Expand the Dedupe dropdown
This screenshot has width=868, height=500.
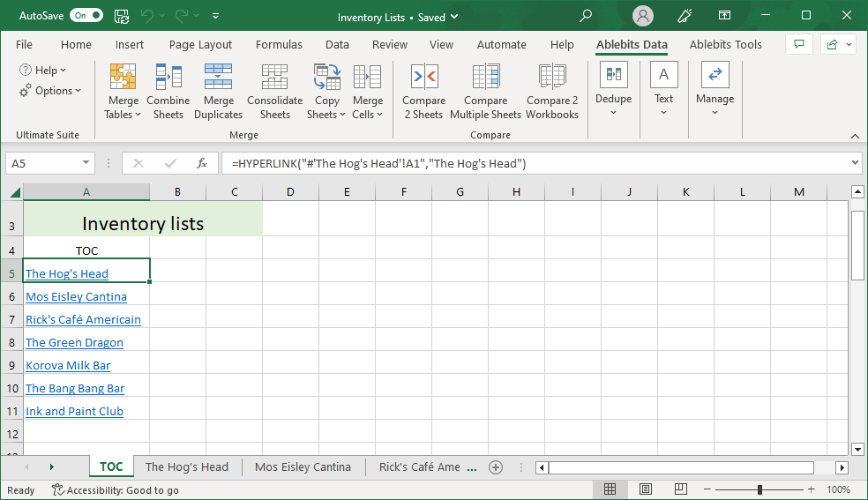click(613, 111)
